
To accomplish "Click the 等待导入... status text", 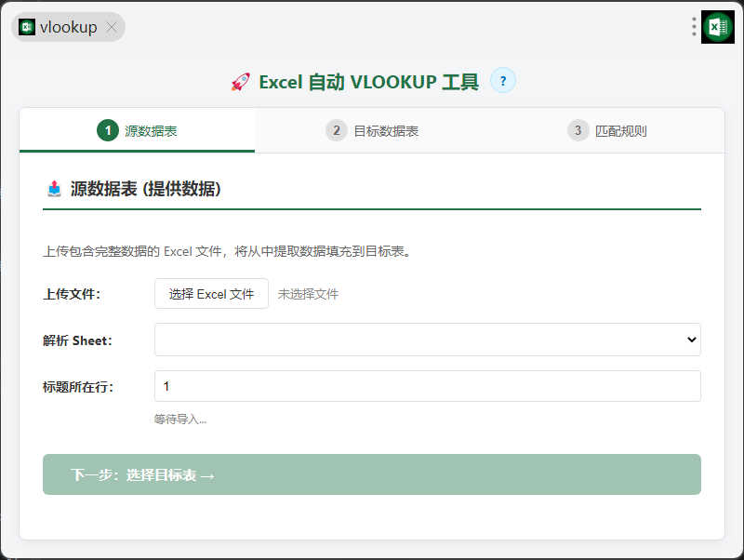I will coord(180,419).
